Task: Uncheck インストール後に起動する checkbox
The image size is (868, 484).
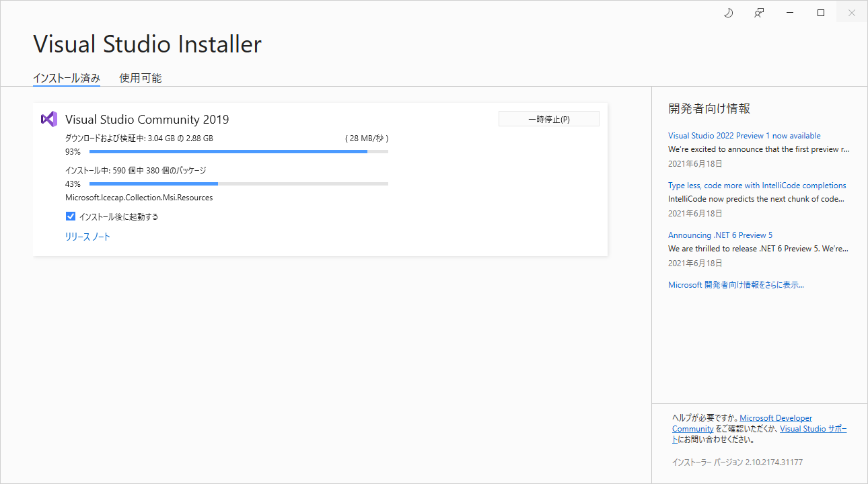Action: coord(71,216)
